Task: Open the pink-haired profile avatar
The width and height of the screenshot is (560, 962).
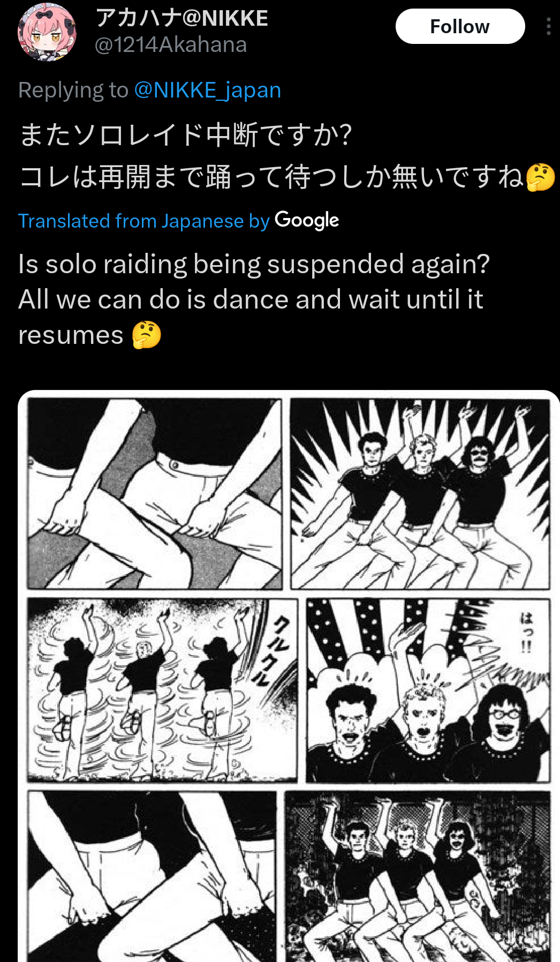Action: pos(47,32)
